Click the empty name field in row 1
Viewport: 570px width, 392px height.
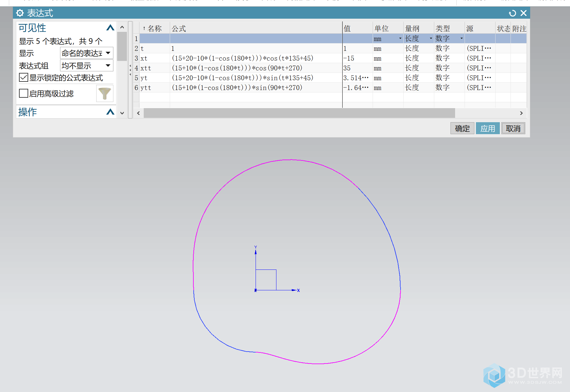(x=155, y=39)
